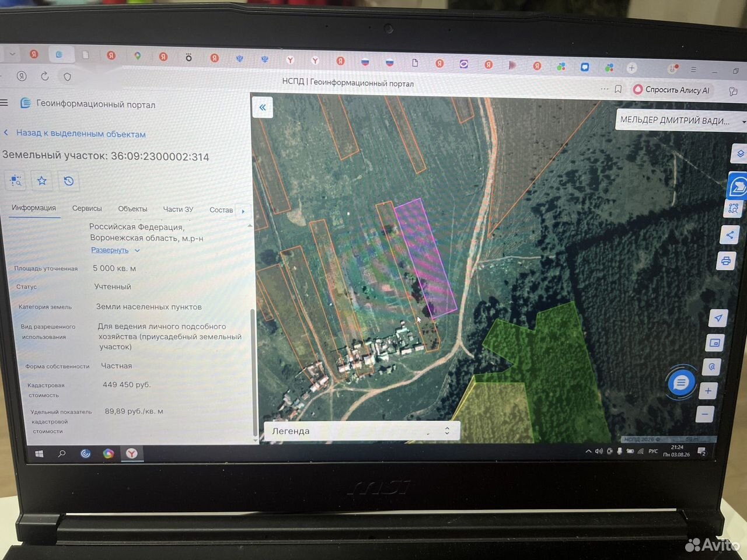
Task: Switch to the Части ЗУ tab
Action: pyautogui.click(x=178, y=209)
